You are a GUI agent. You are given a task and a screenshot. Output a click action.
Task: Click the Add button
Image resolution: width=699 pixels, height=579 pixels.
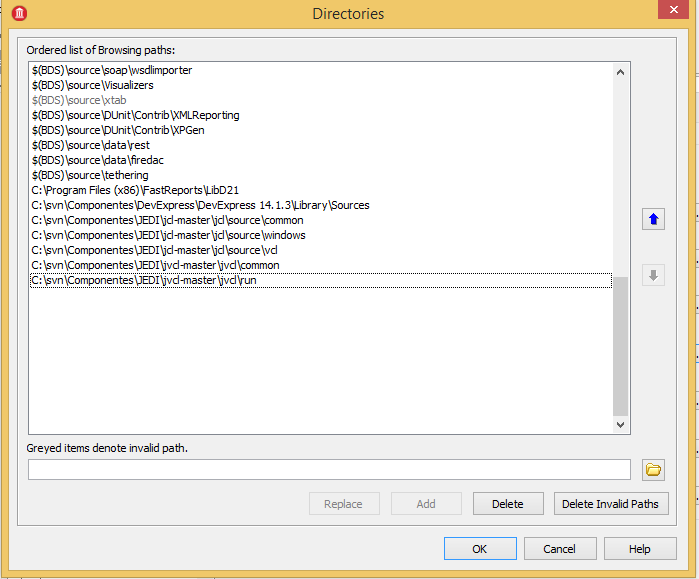(x=426, y=504)
